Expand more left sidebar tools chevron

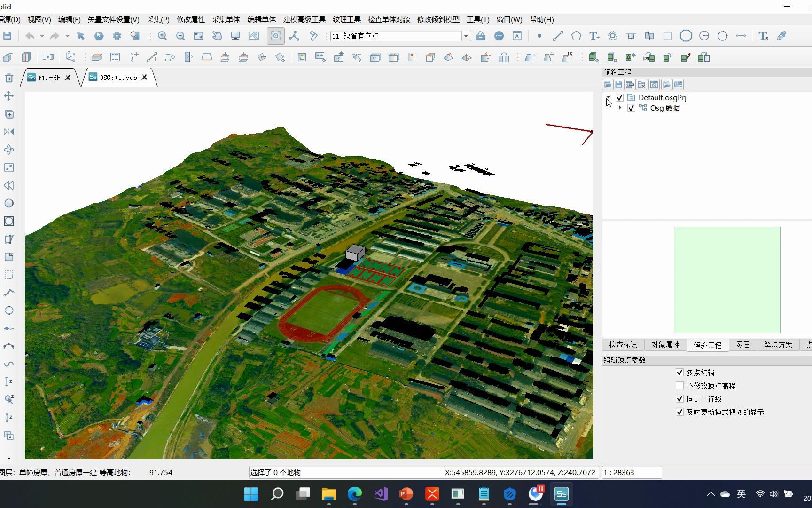coord(9,459)
